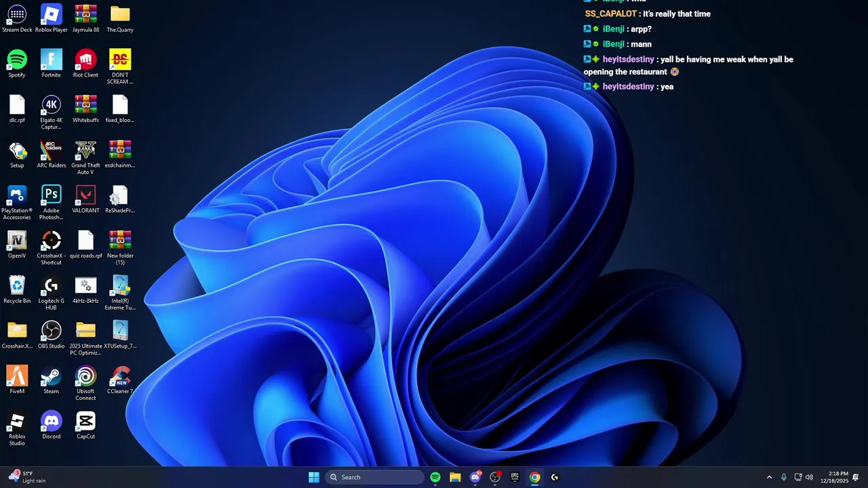The image size is (868, 488).
Task: Select the VALORANT desktop icon
Action: tap(85, 199)
